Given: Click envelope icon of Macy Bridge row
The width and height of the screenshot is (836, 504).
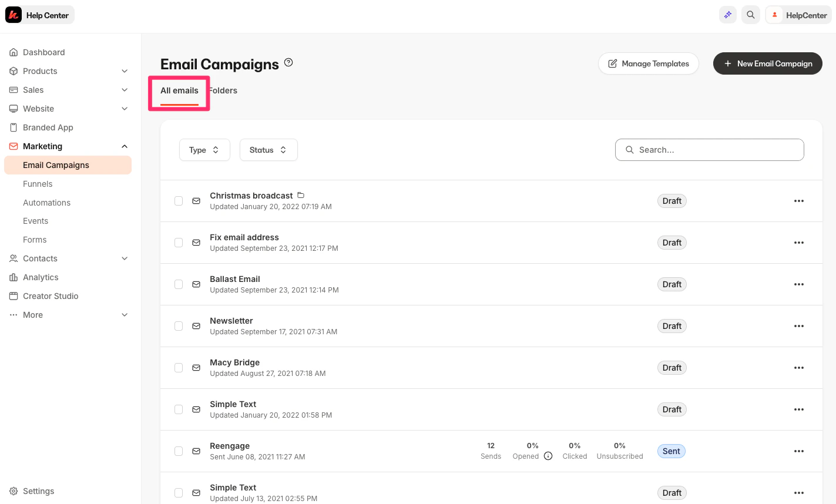Looking at the screenshot, I should [x=196, y=368].
